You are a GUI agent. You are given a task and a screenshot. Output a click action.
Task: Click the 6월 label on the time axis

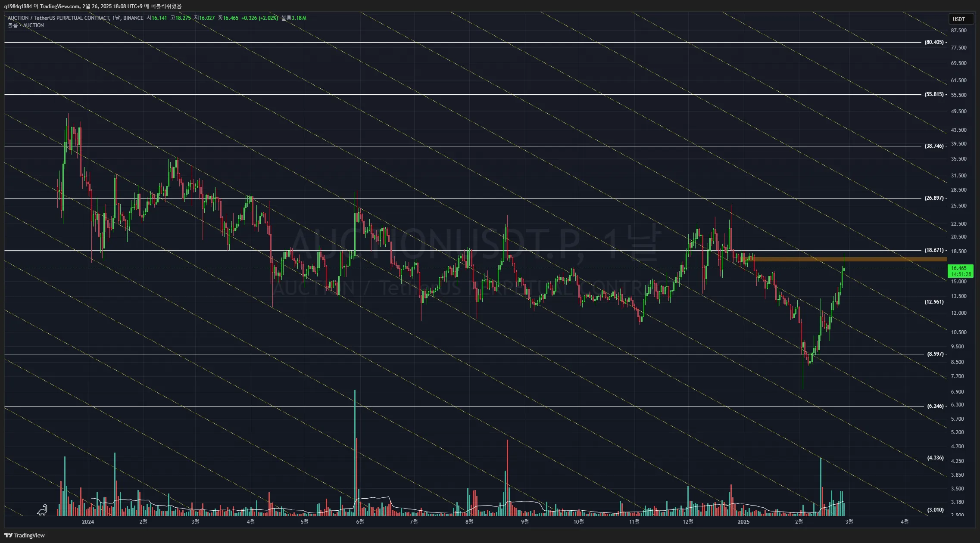tap(360, 522)
